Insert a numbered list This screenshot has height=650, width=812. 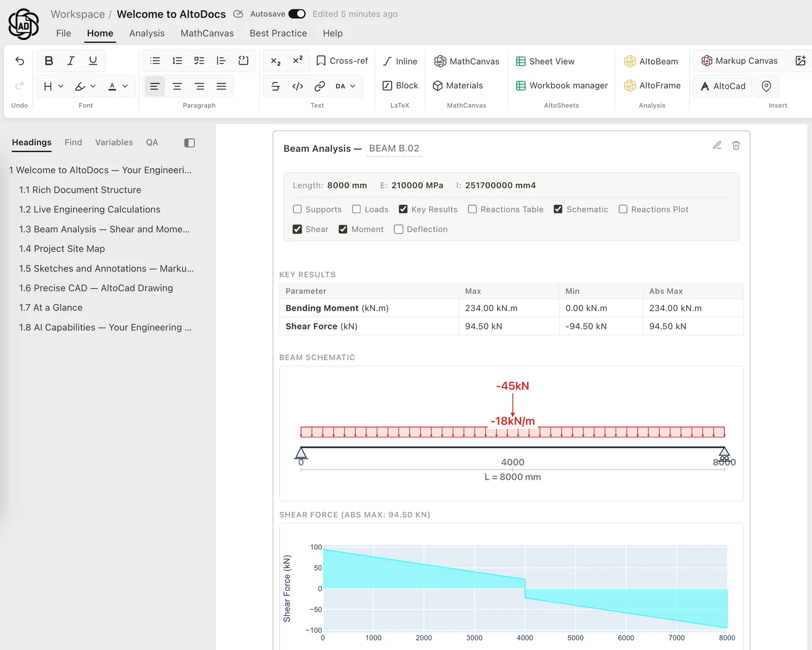tap(177, 61)
